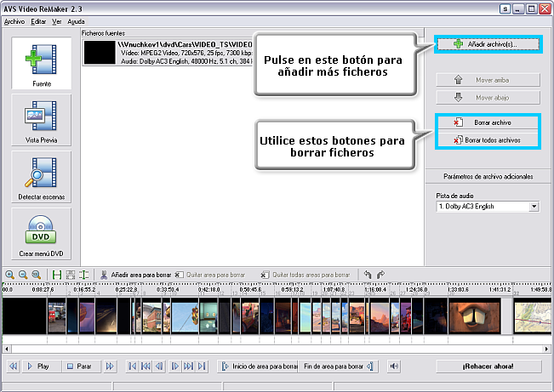
Task: Set Inicio de area para borrar
Action: 258,366
